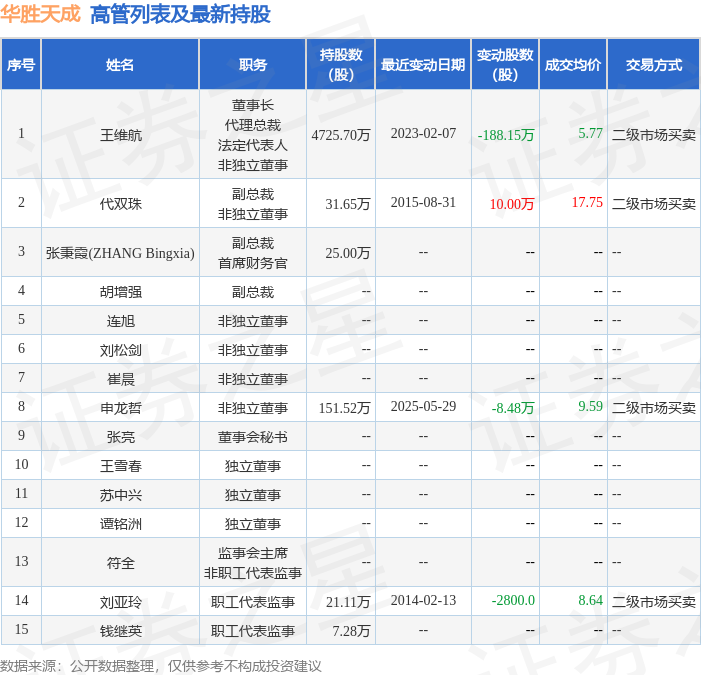Click the change value -2800.0
Image resolution: width=701 pixels, height=675 pixels.
coord(513,600)
